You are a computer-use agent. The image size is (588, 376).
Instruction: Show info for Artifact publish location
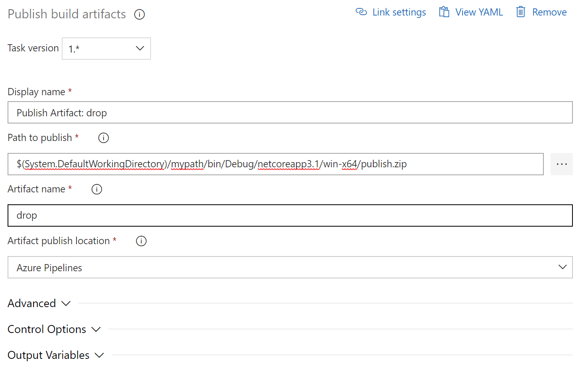(141, 241)
